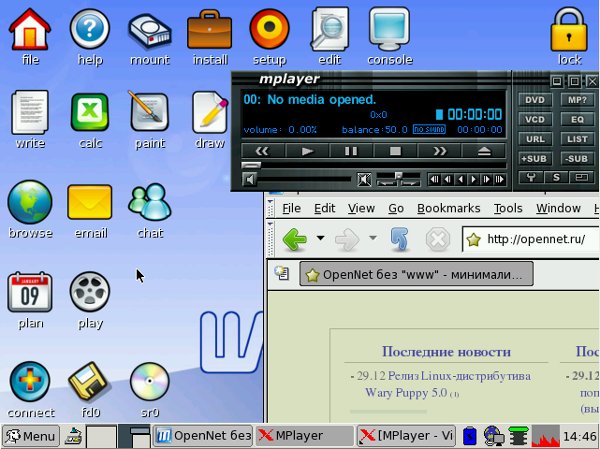Click the mplayer pause button

351,151
